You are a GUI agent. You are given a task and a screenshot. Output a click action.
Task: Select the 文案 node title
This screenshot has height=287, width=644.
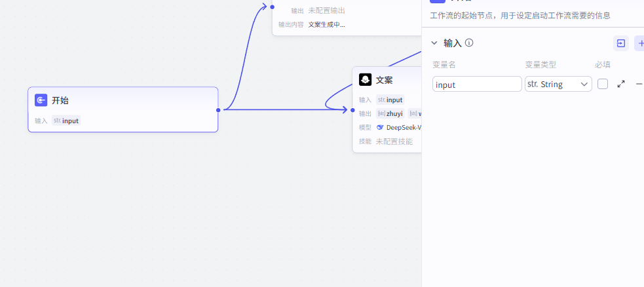click(x=385, y=80)
